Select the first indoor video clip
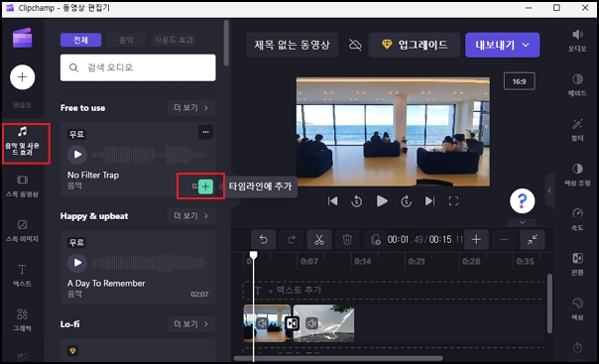 [267, 323]
